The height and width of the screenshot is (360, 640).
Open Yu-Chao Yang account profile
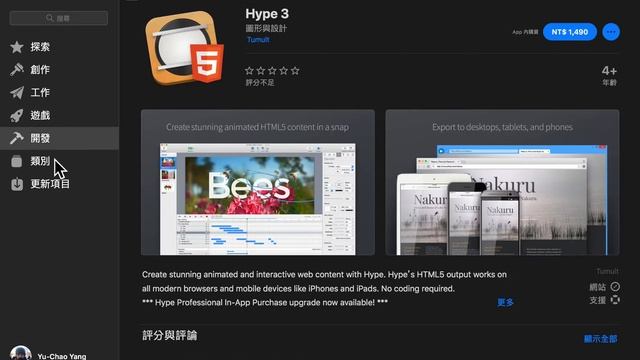click(62, 356)
